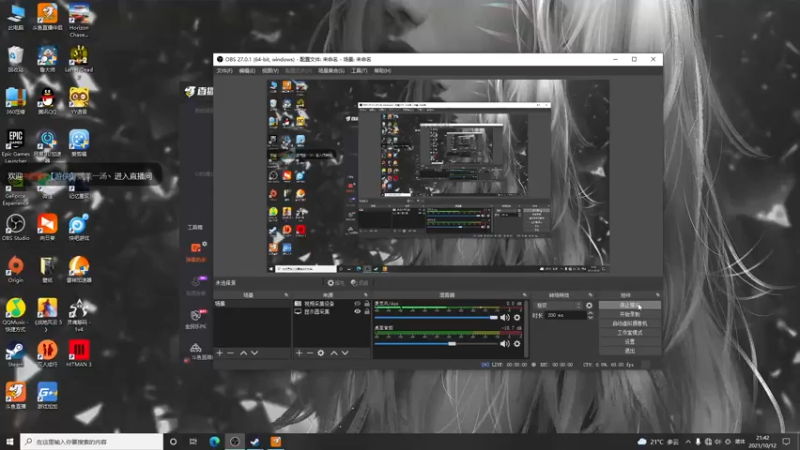The width and height of the screenshot is (800, 450).
Task: Open the 编辑(E) menu in OBS
Action: 247,71
